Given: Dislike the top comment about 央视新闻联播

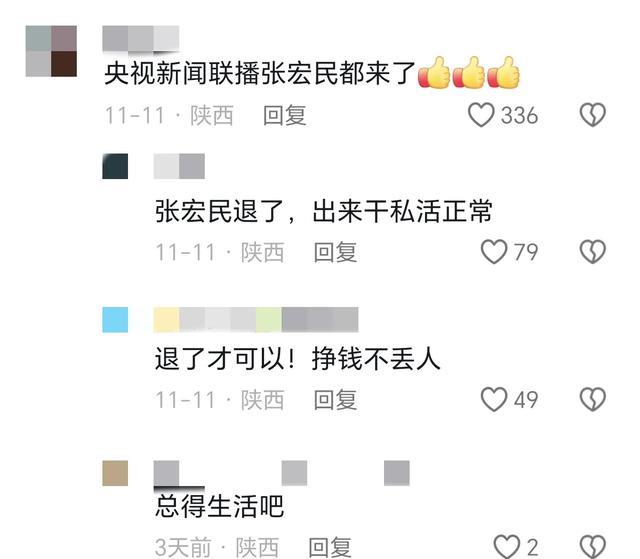Looking at the screenshot, I should [x=593, y=115].
